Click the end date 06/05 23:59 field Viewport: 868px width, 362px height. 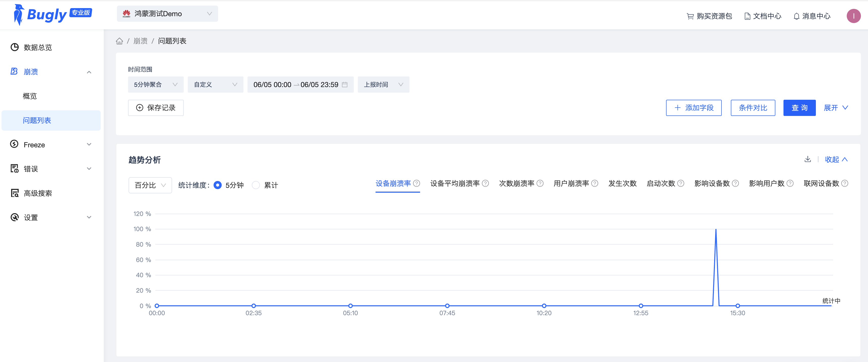point(319,84)
